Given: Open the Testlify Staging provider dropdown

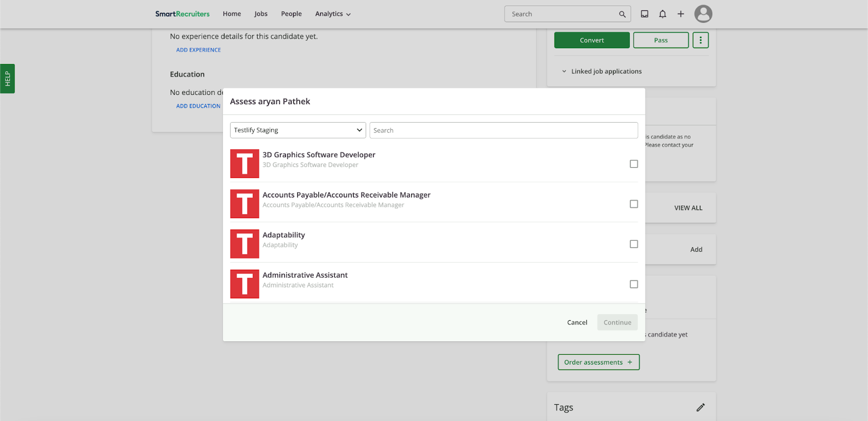Looking at the screenshot, I should click(x=298, y=130).
